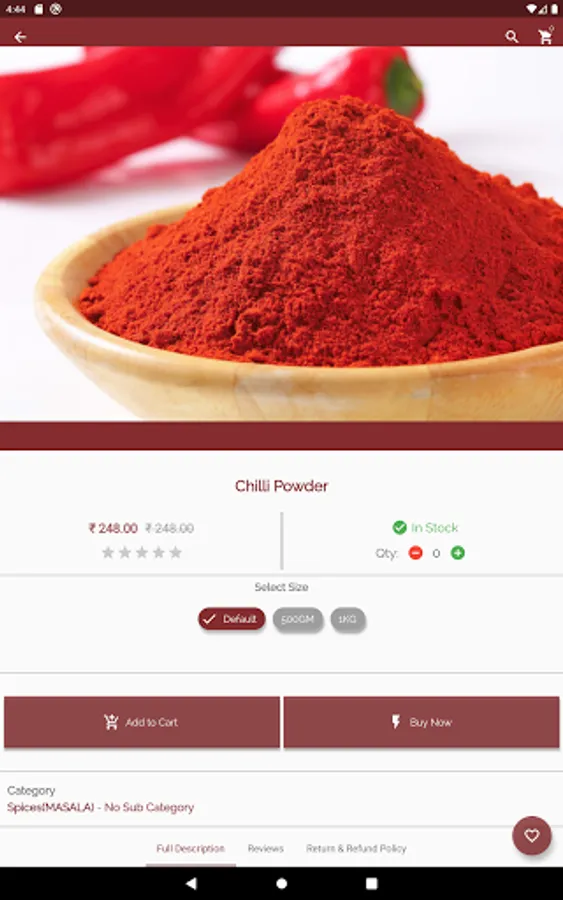
Task: Click the Buy Now button
Action: click(x=421, y=722)
